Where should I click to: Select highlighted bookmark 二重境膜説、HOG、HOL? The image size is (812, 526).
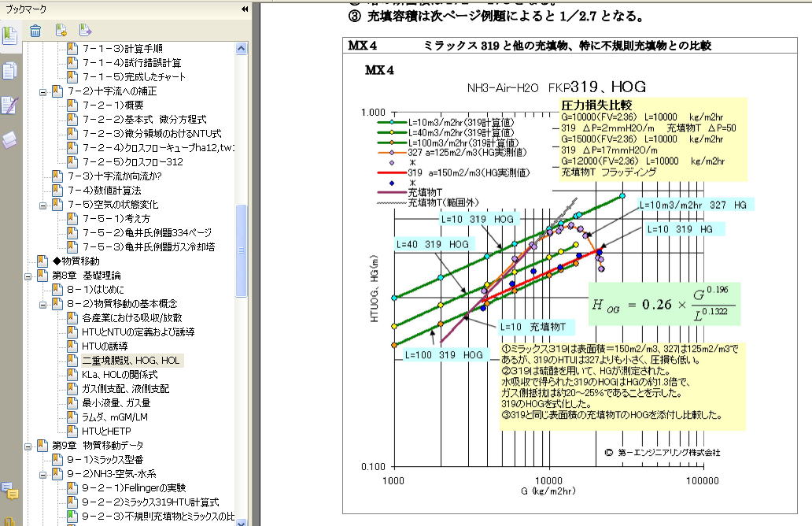tap(131, 360)
